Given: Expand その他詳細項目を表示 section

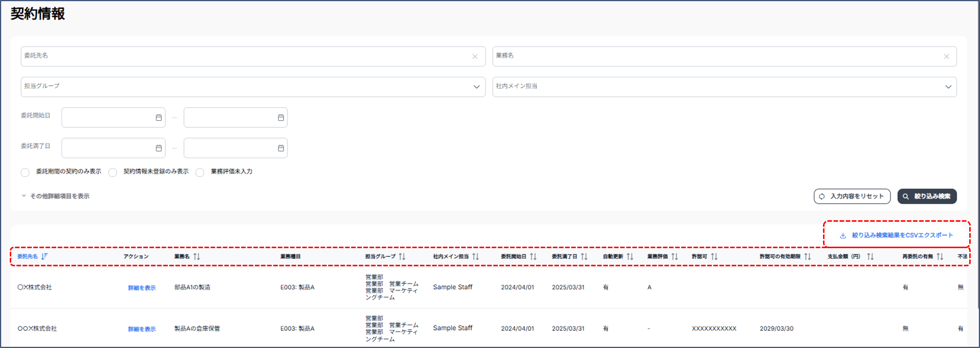Looking at the screenshot, I should coord(55,196).
